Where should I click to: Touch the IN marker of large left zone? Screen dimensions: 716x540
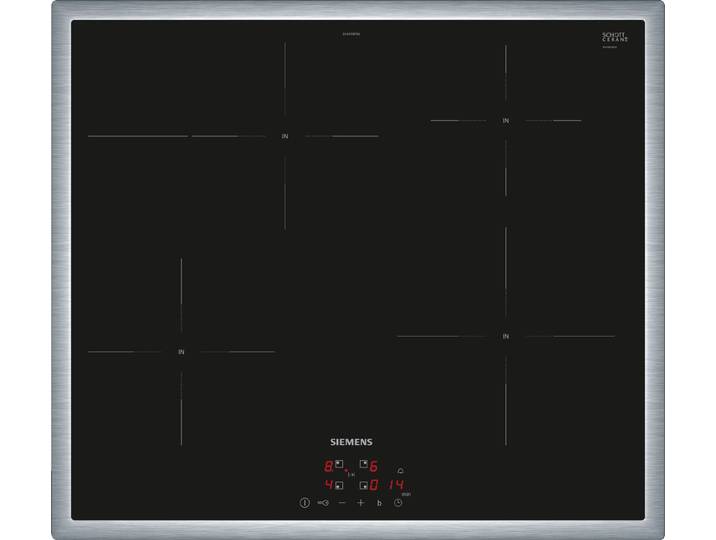coord(285,136)
